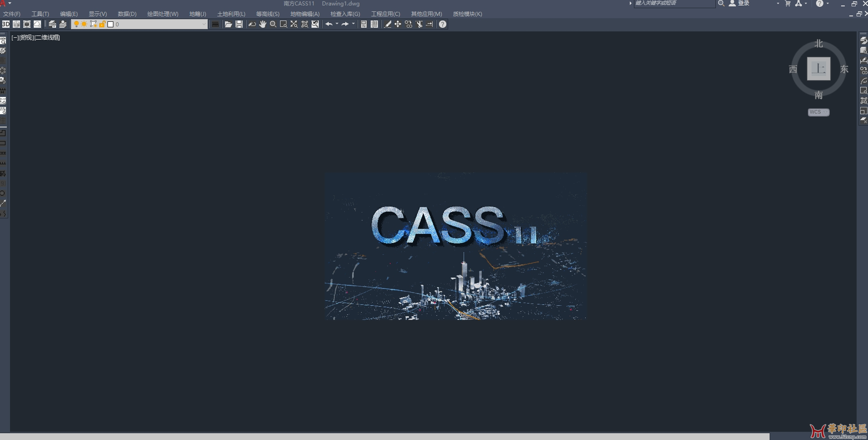Open the redo history dropdown arrow
Image resolution: width=868 pixels, height=440 pixels.
pyautogui.click(x=353, y=24)
